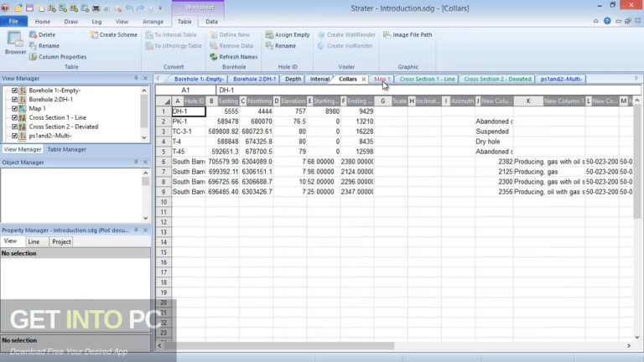Viewport: 644px width, 362px height.
Task: Click Image File Path
Action: (x=408, y=35)
